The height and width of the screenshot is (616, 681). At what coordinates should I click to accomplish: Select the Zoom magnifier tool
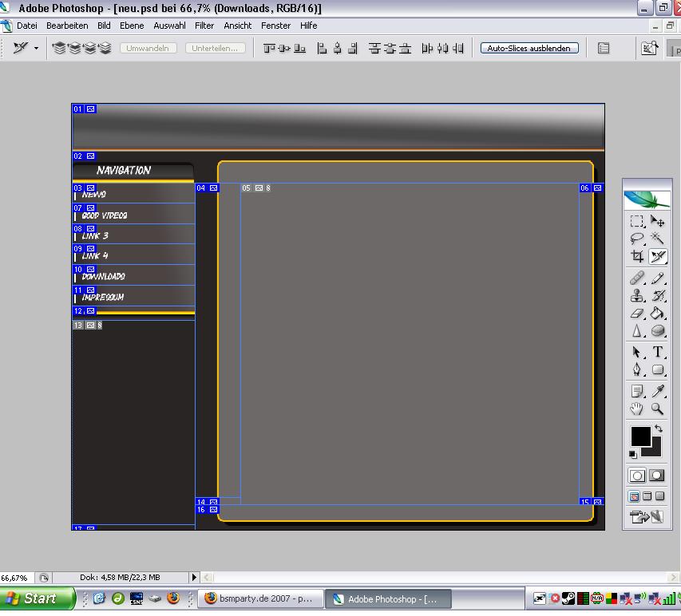[x=658, y=409]
